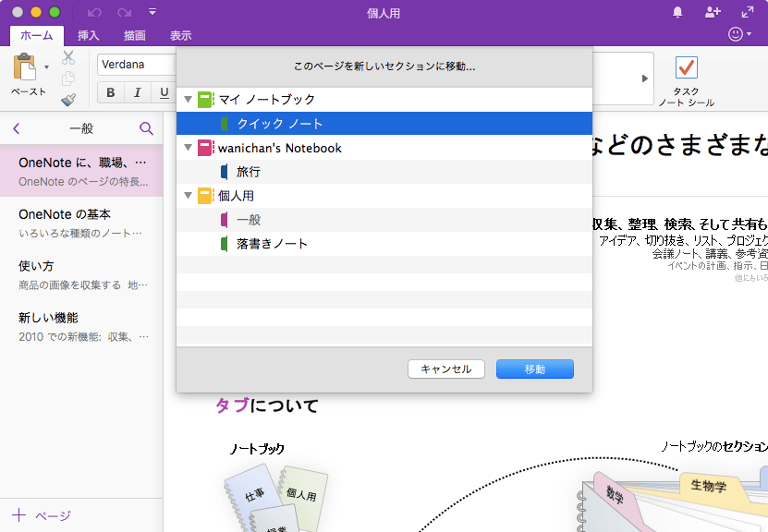Click the blue 旅行 section tab icon
The image size is (768, 532).
pos(224,171)
